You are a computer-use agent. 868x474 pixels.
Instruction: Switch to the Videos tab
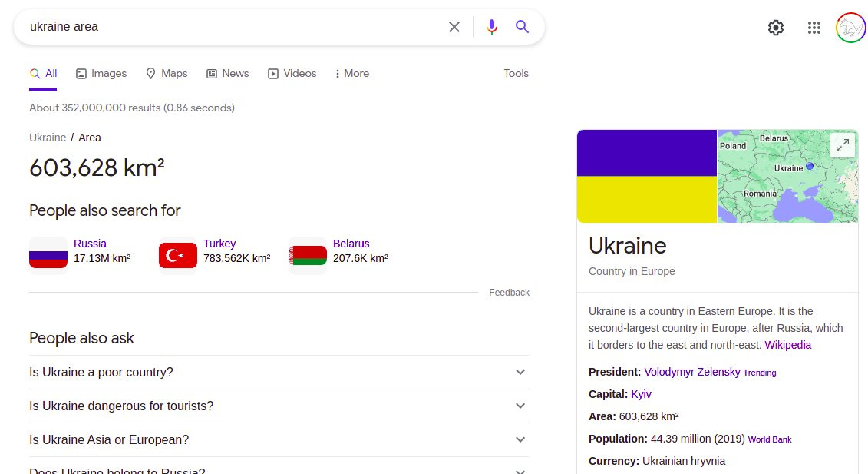(x=292, y=73)
